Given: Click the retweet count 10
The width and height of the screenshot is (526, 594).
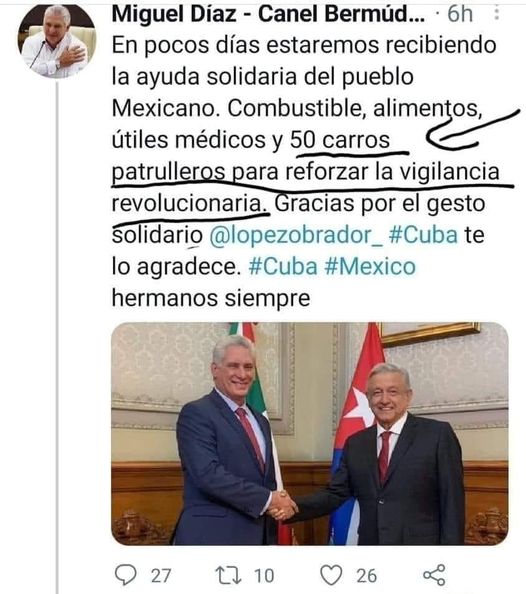Looking at the screenshot, I should [x=264, y=575].
